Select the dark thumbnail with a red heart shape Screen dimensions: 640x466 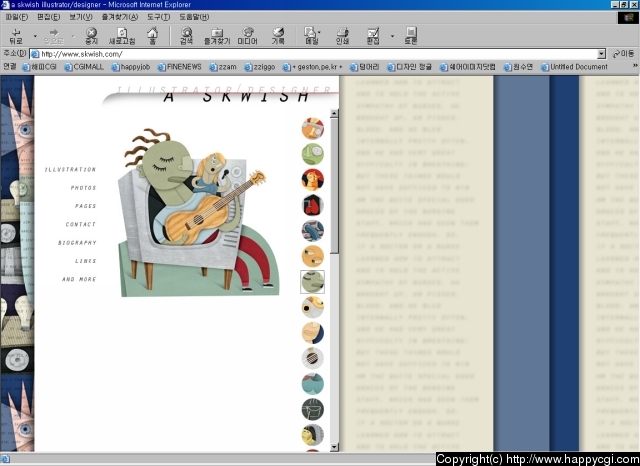313,205
